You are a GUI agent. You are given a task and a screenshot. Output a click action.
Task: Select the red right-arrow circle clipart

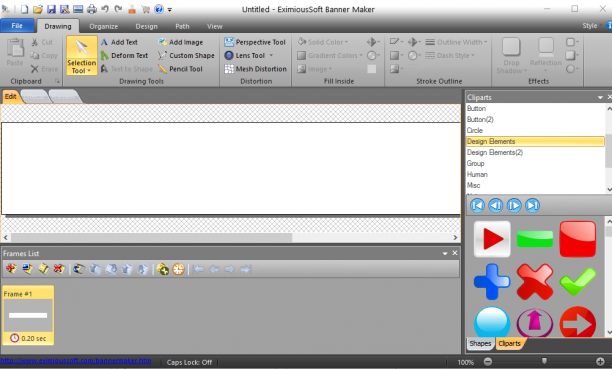click(578, 323)
